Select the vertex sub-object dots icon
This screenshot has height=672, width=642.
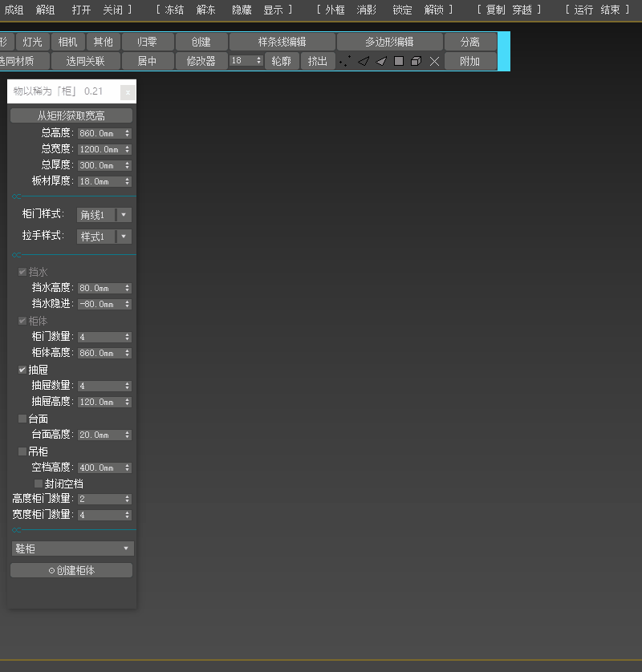click(x=345, y=61)
